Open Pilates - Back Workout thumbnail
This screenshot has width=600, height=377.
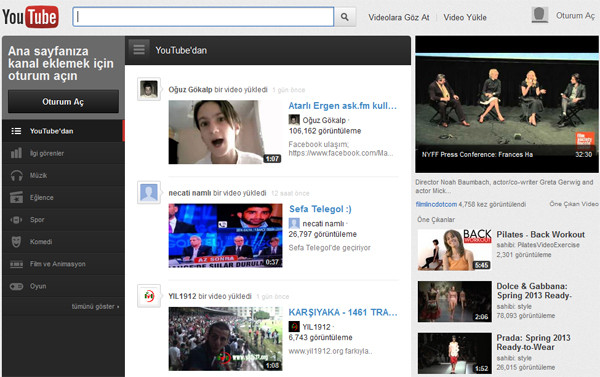point(455,250)
